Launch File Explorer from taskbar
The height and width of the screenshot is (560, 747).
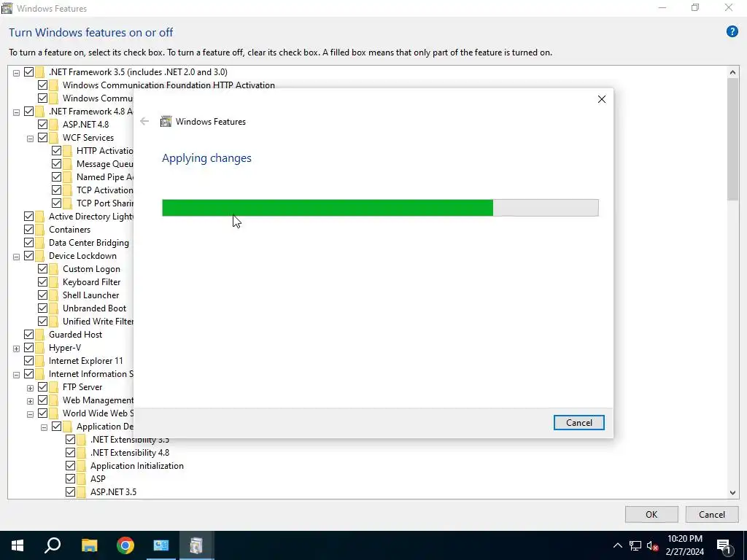pos(89,545)
